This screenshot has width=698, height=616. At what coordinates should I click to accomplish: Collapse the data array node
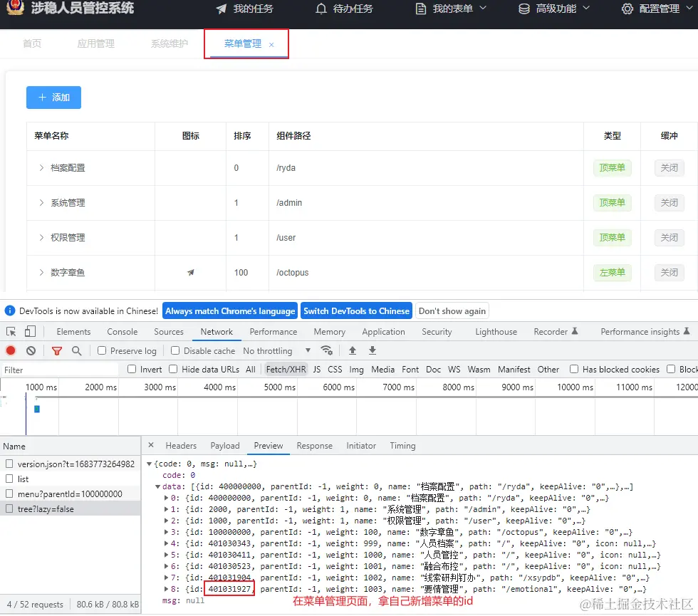157,486
